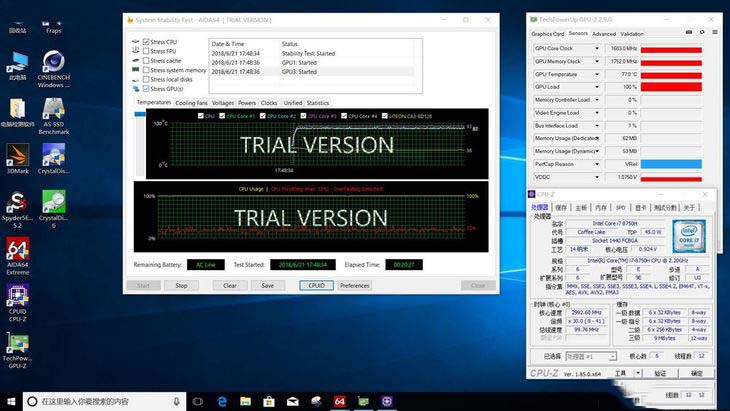730x411 pixels.
Task: Switch to AIDA64 Statistics tab
Action: tap(318, 103)
